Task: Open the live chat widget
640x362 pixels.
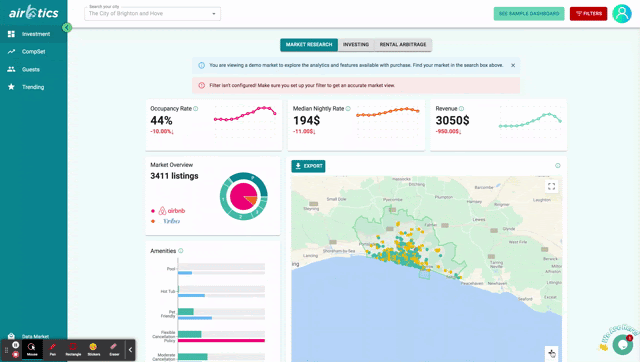Action: pyautogui.click(x=622, y=344)
